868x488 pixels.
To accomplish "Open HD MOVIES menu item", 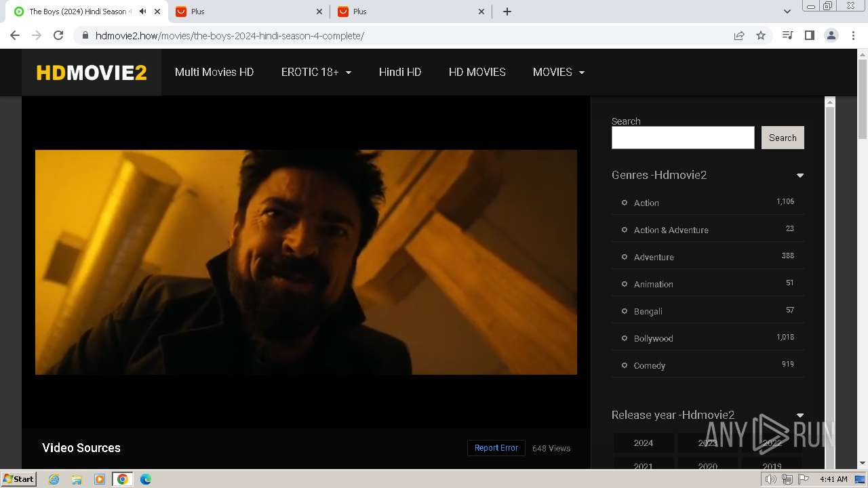I will tap(477, 72).
